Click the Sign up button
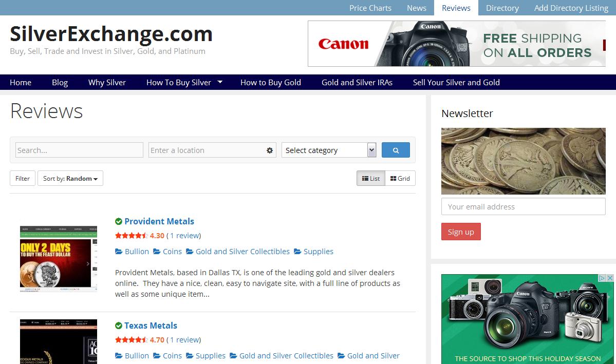The image size is (616, 364). 461,232
